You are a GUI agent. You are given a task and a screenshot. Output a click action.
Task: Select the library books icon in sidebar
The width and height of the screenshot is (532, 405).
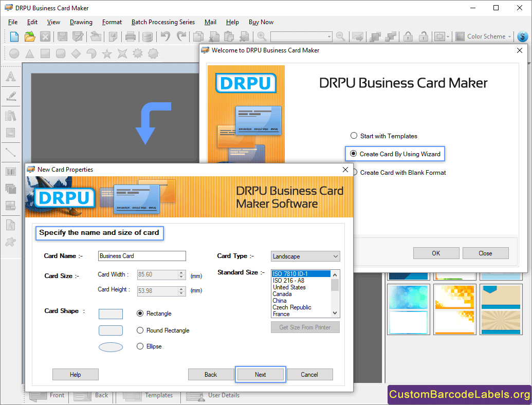[x=11, y=116]
